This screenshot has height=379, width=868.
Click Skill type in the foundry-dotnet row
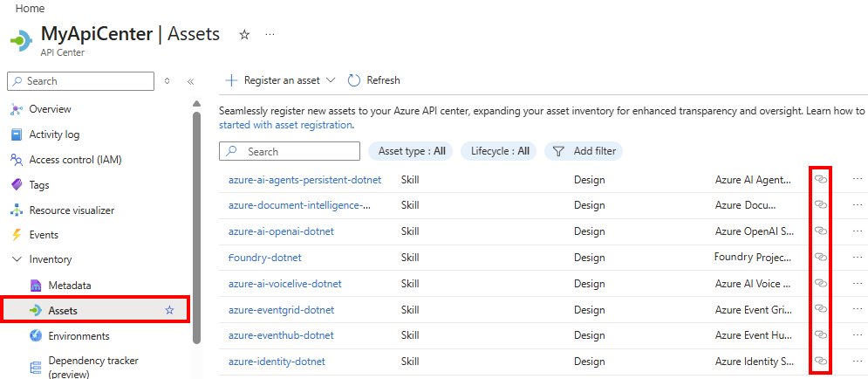(410, 257)
